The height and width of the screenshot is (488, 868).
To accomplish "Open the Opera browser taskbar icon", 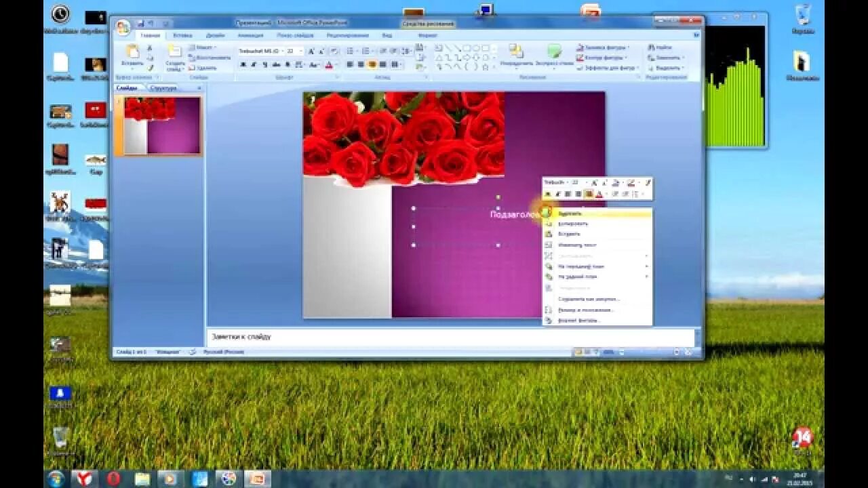I will pyautogui.click(x=113, y=479).
